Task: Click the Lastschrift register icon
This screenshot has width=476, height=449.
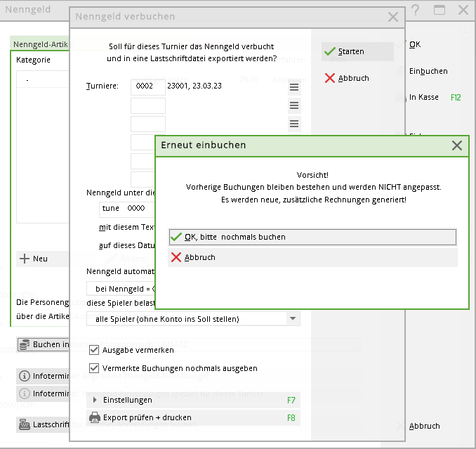Action: click(x=24, y=424)
